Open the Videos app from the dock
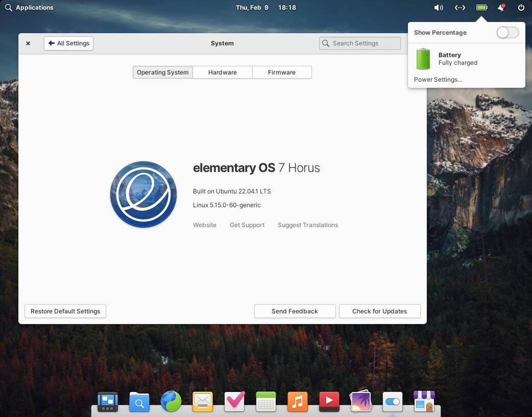 329,402
